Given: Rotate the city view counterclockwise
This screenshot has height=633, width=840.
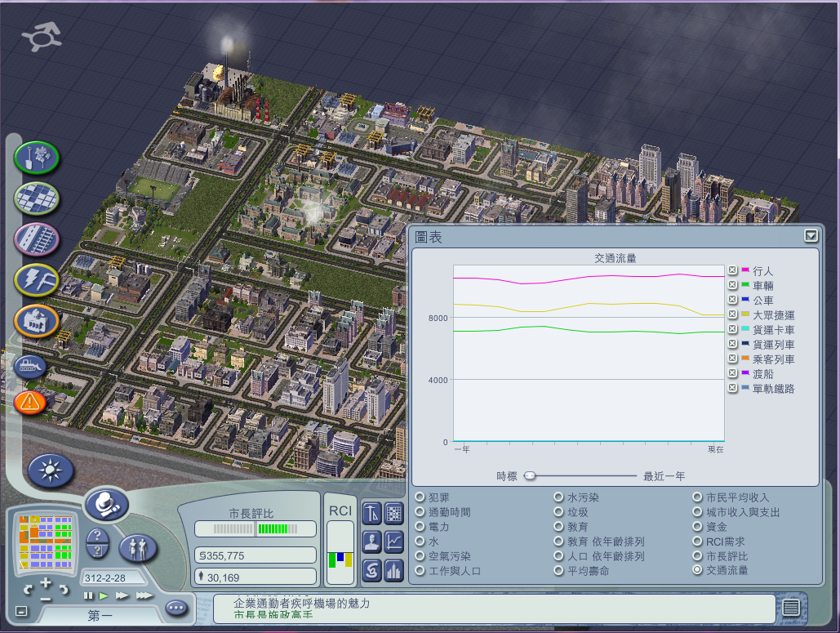Looking at the screenshot, I should 28,590.
